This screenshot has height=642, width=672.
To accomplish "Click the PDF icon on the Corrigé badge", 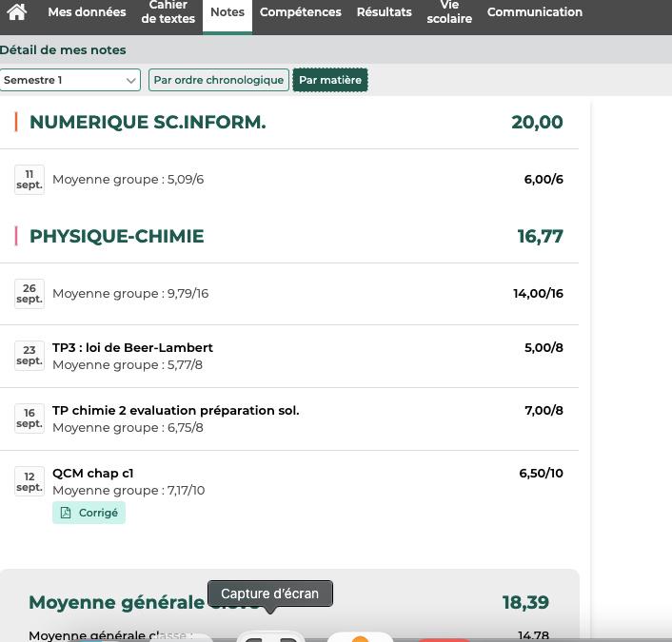I will coord(66,513).
